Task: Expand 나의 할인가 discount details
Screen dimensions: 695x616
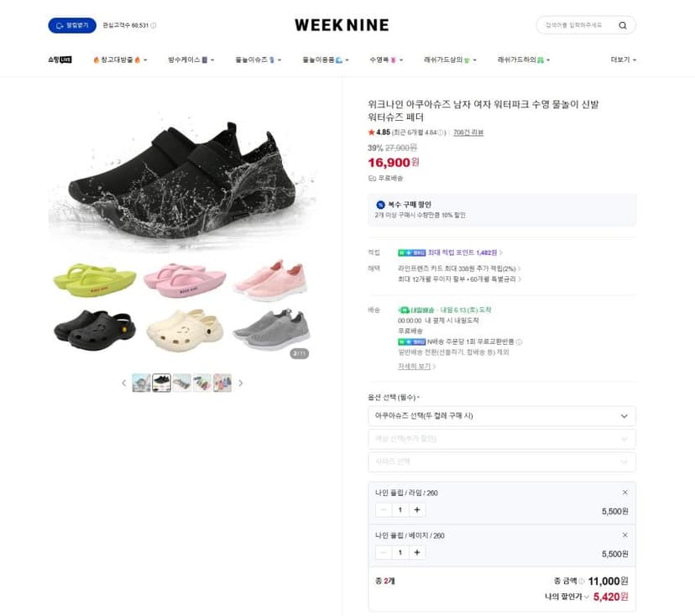Action: (567, 597)
